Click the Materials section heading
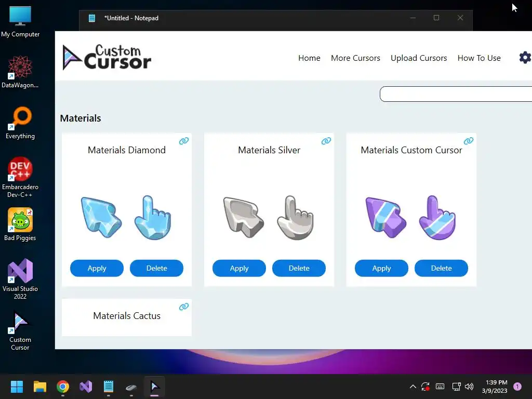The height and width of the screenshot is (399, 532). 81,118
